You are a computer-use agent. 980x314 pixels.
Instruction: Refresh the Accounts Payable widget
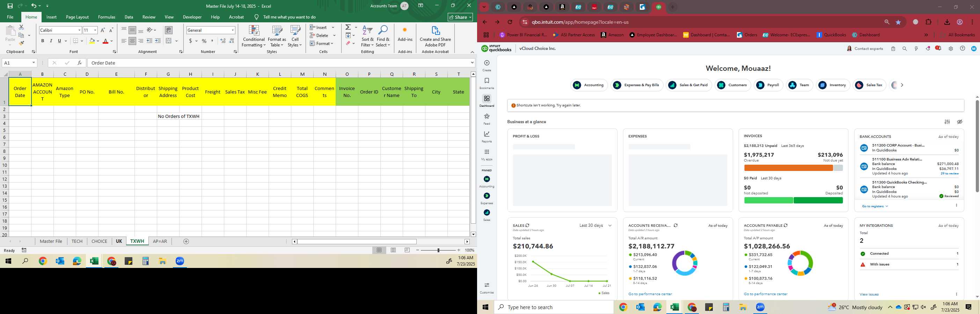785,225
